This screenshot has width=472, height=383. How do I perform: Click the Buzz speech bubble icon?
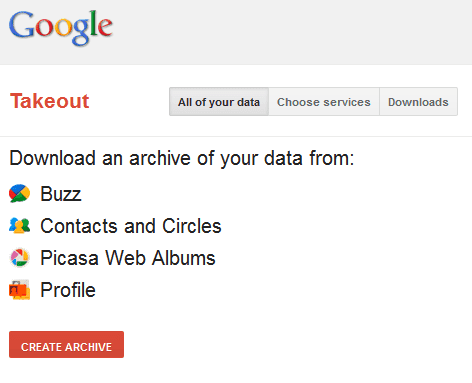click(x=19, y=193)
